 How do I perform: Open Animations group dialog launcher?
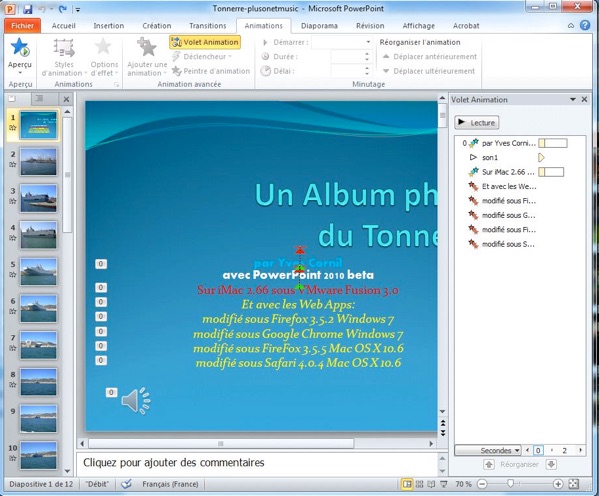(x=117, y=85)
